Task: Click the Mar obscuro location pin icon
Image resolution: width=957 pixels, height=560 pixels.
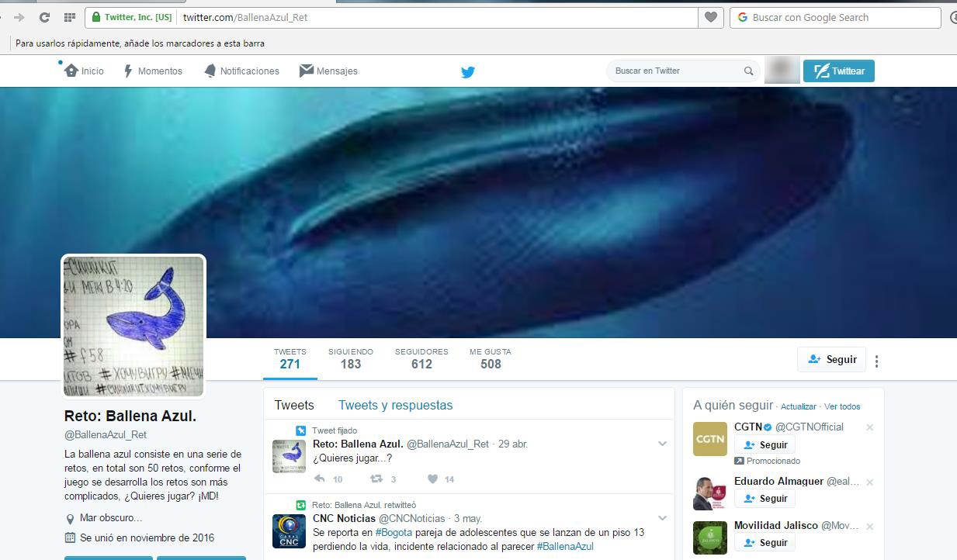Action: point(70,518)
